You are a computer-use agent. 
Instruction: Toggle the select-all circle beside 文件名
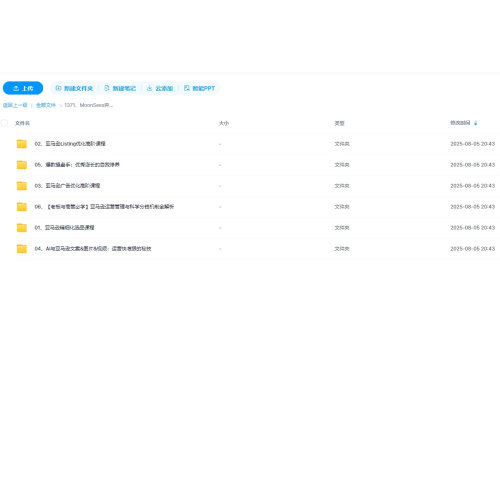coord(4,123)
